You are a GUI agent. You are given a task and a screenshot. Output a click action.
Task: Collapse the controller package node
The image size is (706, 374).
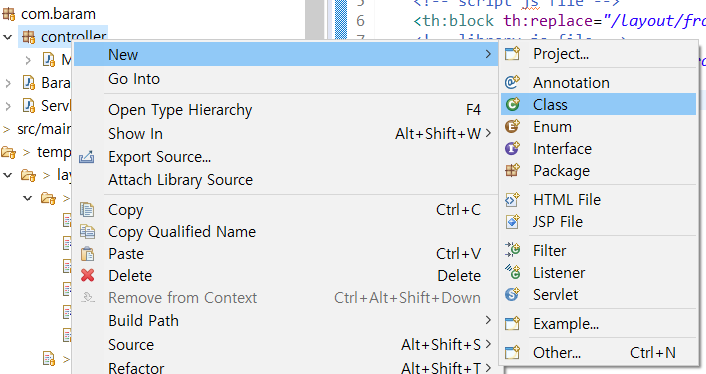[7, 37]
